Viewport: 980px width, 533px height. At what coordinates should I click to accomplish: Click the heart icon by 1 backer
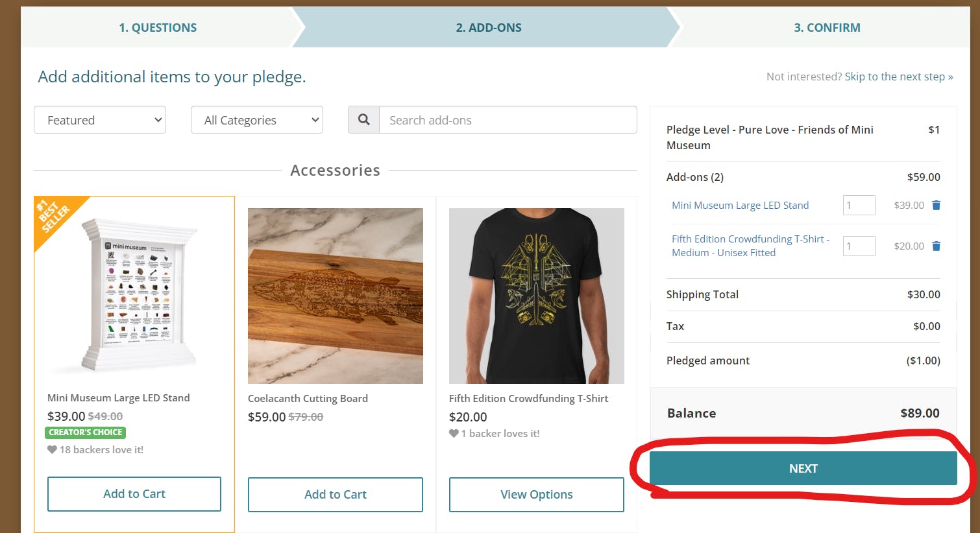pos(454,433)
